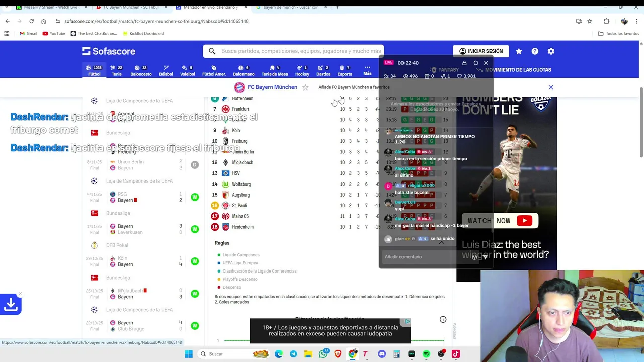644x362 pixels.
Task: Select the Hockey sport tab
Action: click(302, 71)
